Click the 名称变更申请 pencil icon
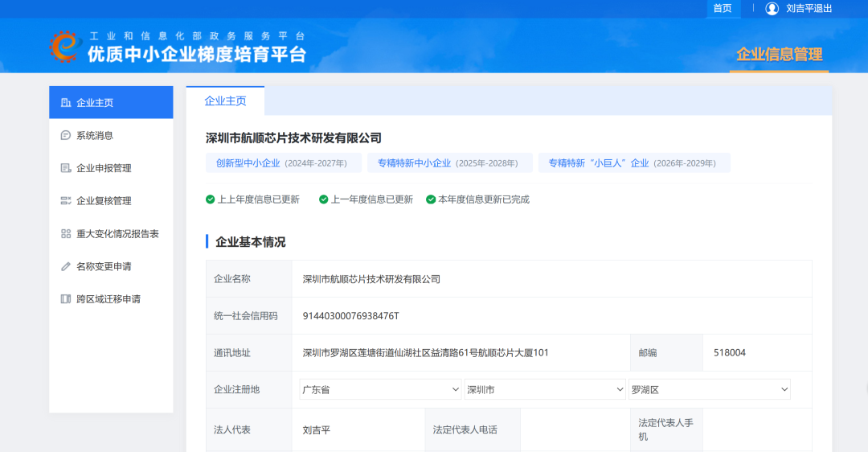The width and height of the screenshot is (868, 452). [x=66, y=266]
